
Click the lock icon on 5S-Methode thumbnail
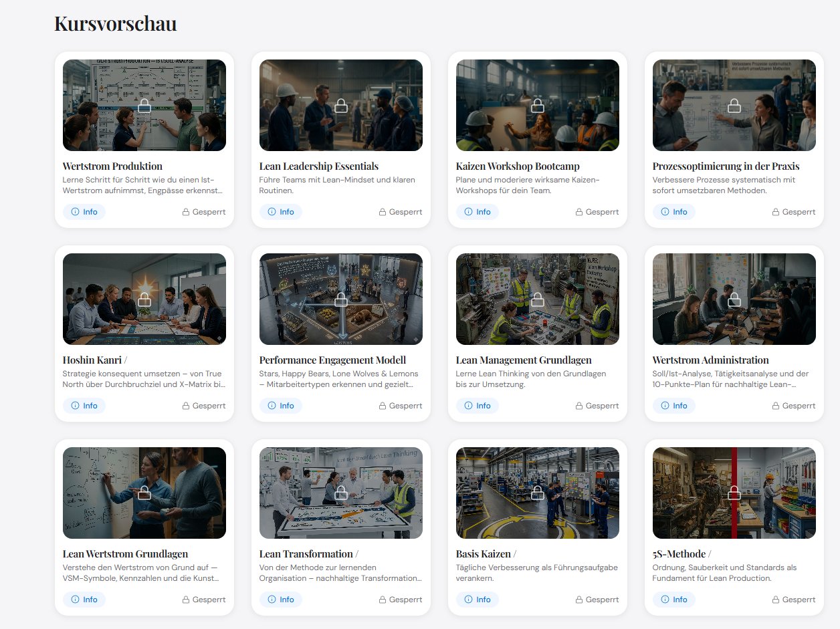734,493
